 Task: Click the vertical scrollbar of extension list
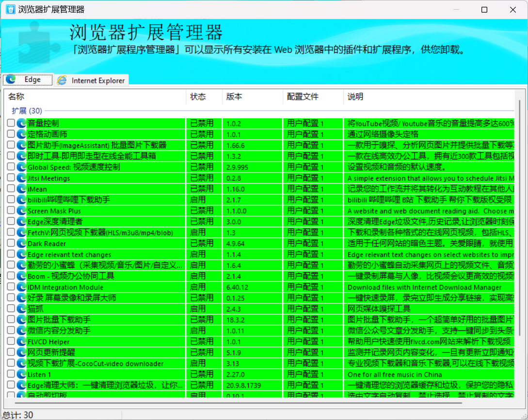click(520, 218)
